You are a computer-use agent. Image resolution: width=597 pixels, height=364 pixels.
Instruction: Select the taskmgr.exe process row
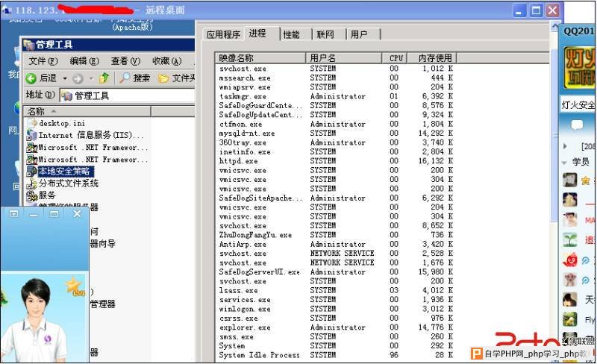coord(336,96)
